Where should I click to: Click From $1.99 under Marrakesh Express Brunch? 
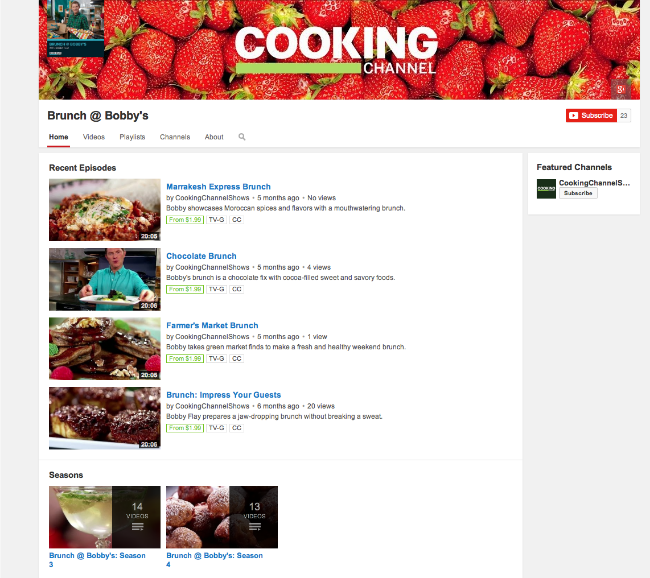coord(185,220)
